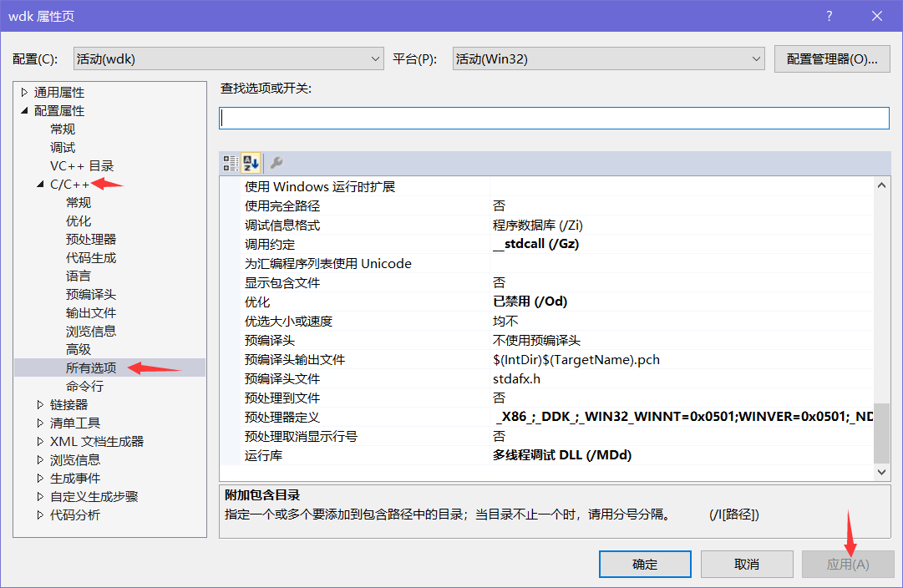Image resolution: width=903 pixels, height=588 pixels.
Task: Click the property list scrollbar thumb
Action: click(x=881, y=433)
